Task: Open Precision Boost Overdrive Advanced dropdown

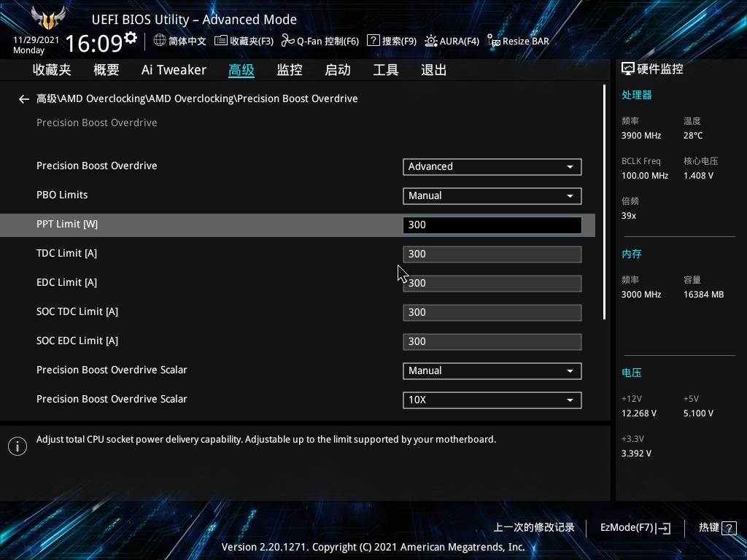Action: click(x=492, y=167)
